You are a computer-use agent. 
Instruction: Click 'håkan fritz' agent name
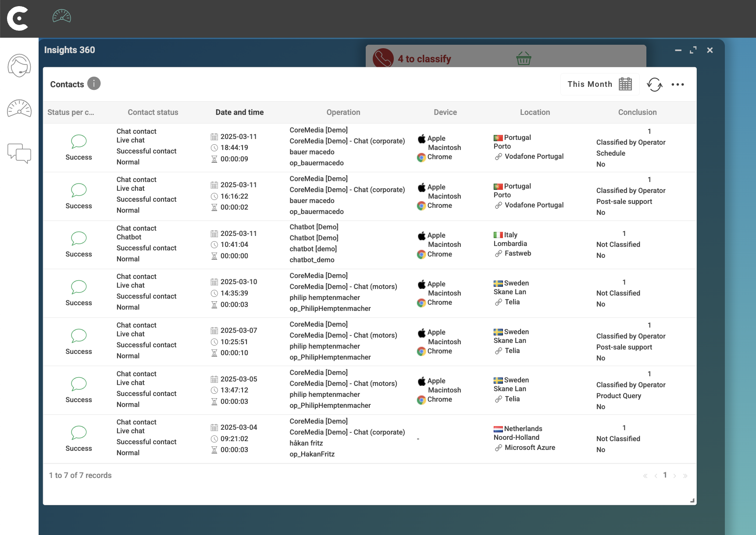click(306, 443)
